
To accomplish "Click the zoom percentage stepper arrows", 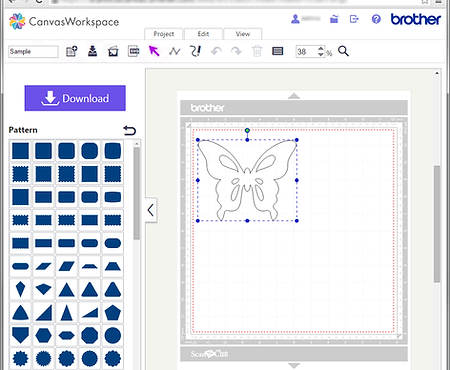I will click(x=321, y=51).
